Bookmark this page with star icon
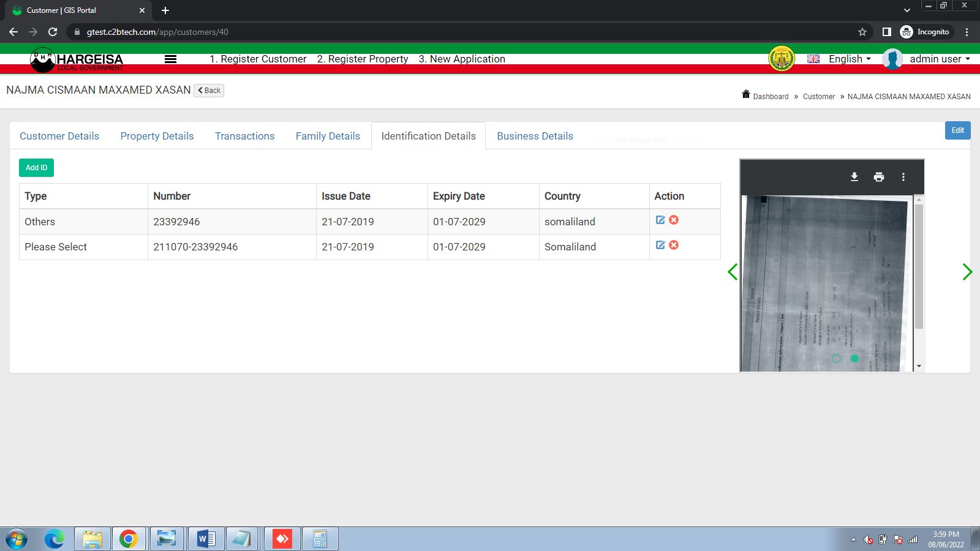This screenshot has width=980, height=551. click(x=862, y=32)
